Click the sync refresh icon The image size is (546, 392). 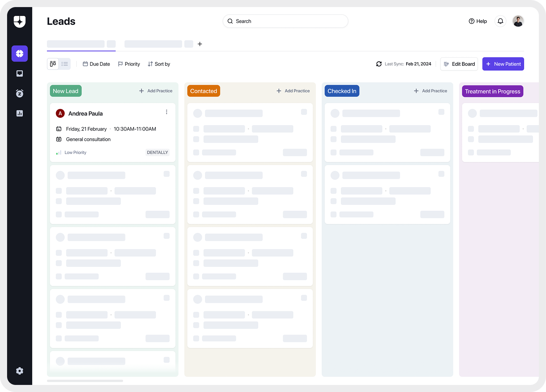coord(379,64)
